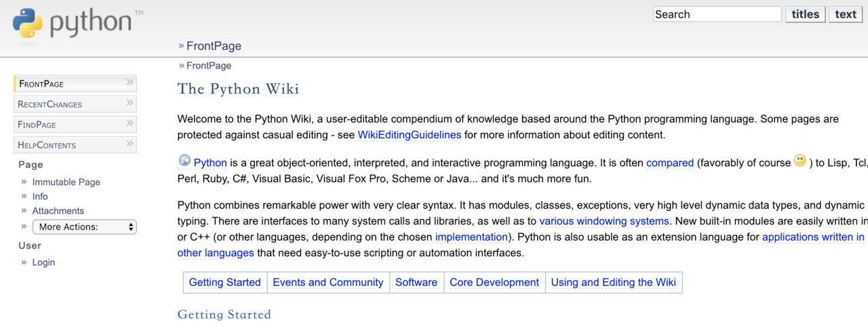Click the Getting Started section heading
Screen dimensions: 868x326
pyautogui.click(x=224, y=314)
